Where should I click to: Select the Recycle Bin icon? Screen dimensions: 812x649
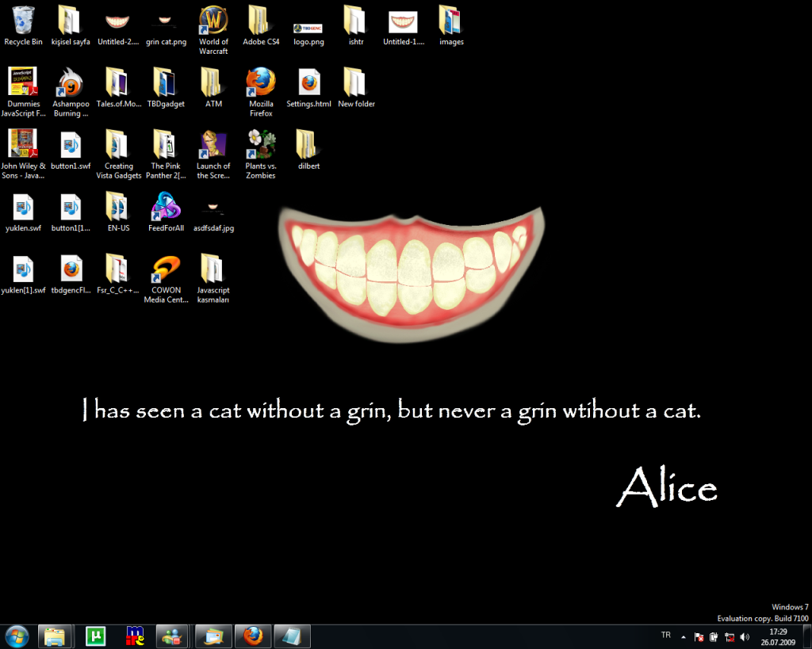23,21
